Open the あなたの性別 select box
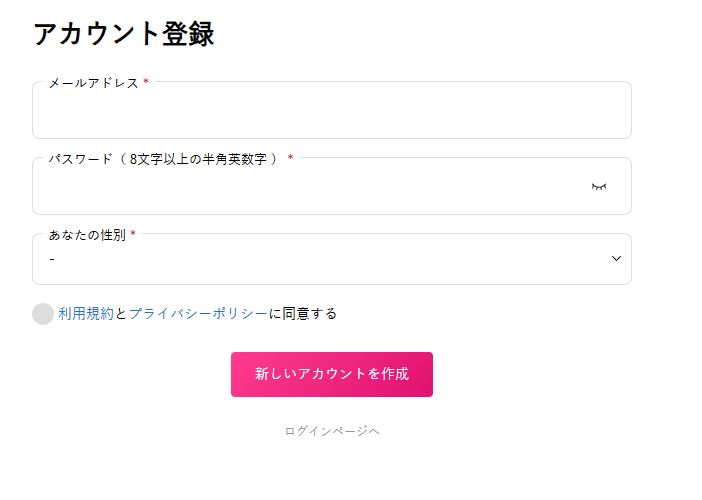 [331, 260]
